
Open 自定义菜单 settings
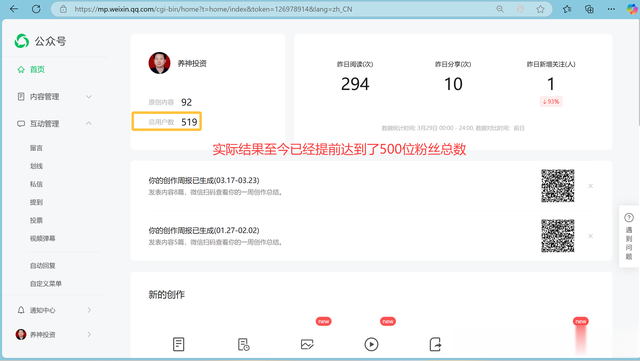(46, 283)
